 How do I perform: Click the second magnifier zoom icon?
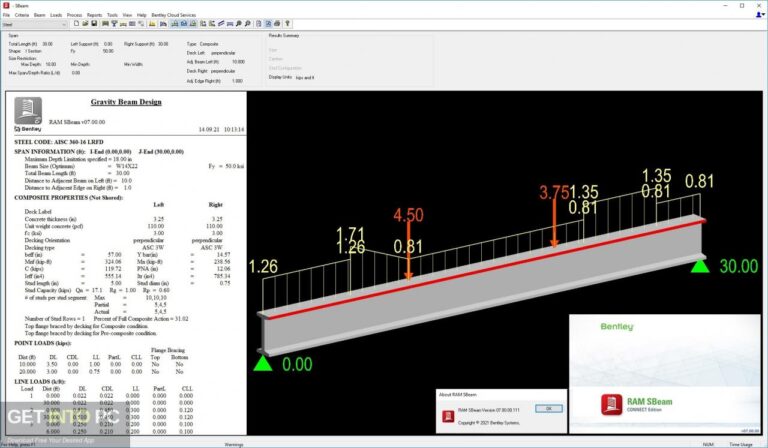click(248, 24)
